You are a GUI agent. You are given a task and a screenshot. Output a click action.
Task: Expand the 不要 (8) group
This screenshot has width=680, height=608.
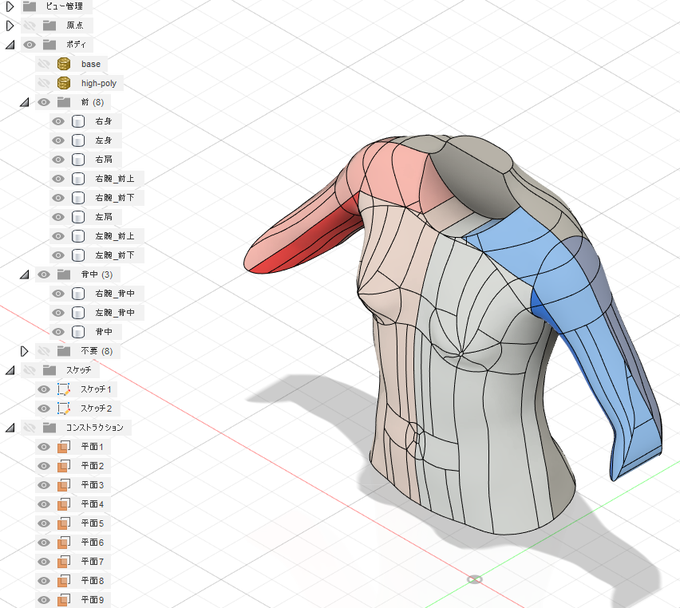coord(24,351)
